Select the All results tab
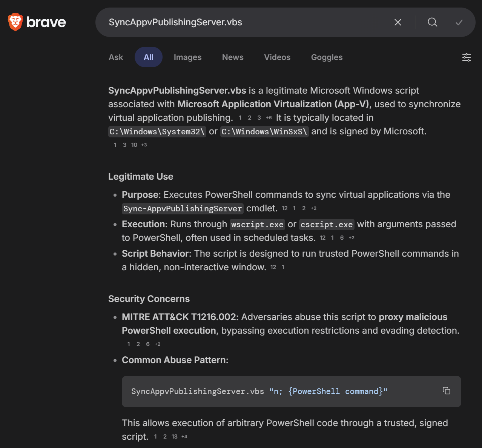The height and width of the screenshot is (448, 482). (148, 57)
